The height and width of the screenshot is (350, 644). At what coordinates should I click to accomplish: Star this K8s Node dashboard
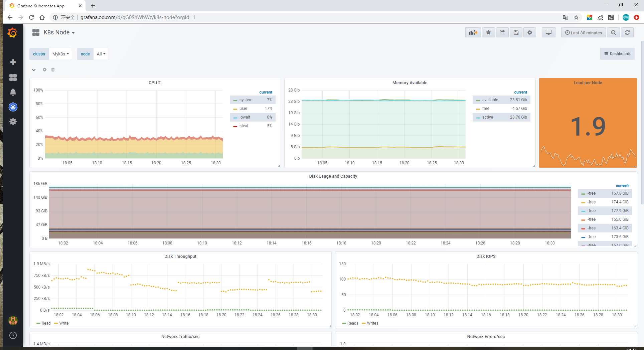tap(488, 32)
